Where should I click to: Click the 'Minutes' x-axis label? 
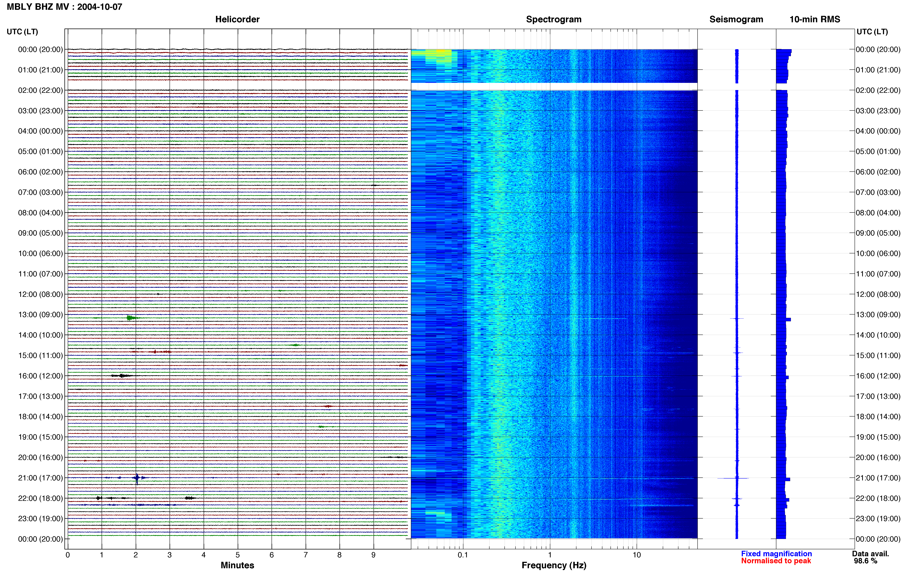pos(237,565)
